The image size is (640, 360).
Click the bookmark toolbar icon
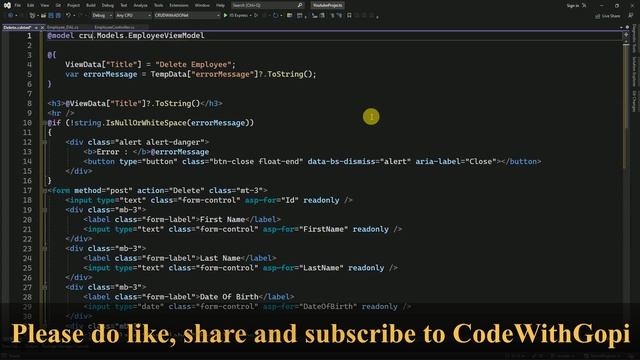coord(349,16)
